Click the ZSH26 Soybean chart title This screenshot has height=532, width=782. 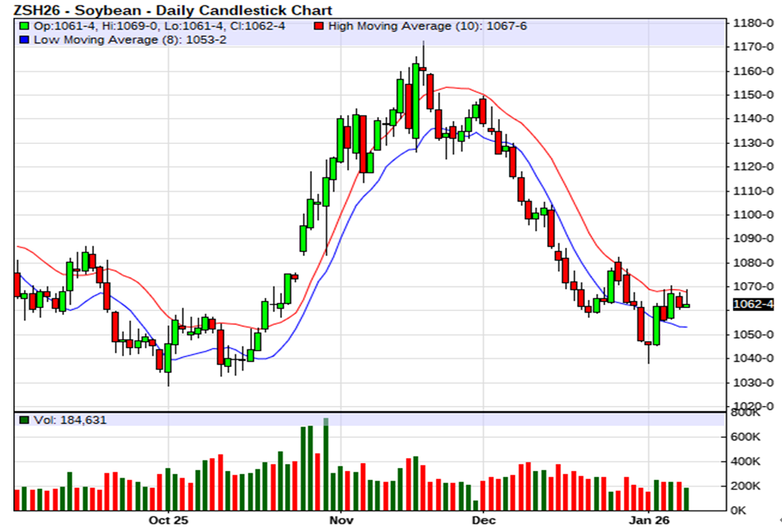coord(168,10)
